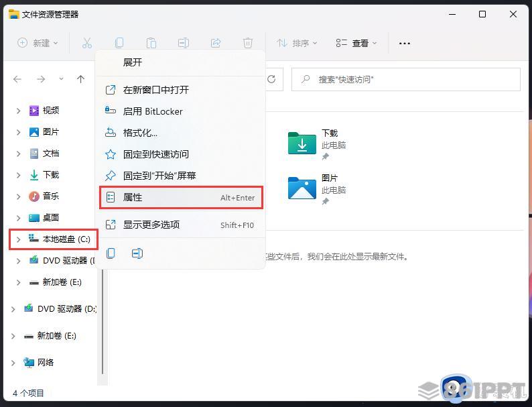
Task: Choose 格式化... from context menu
Action: point(181,133)
